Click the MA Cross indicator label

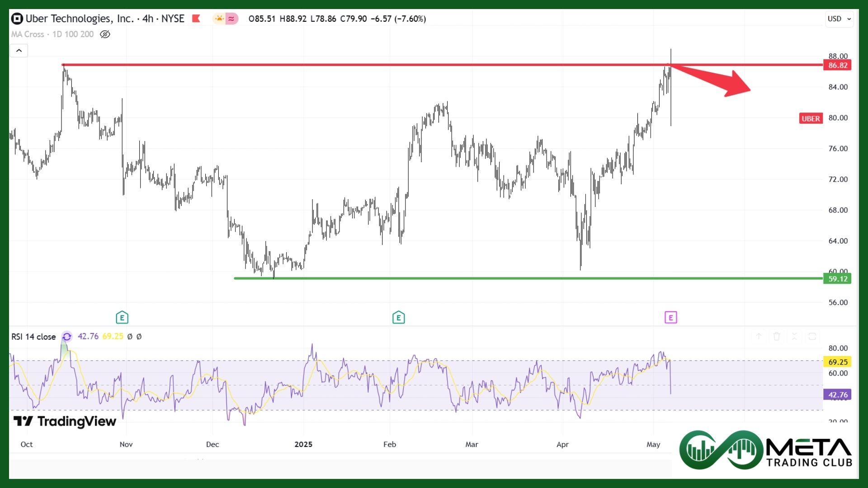pos(52,34)
